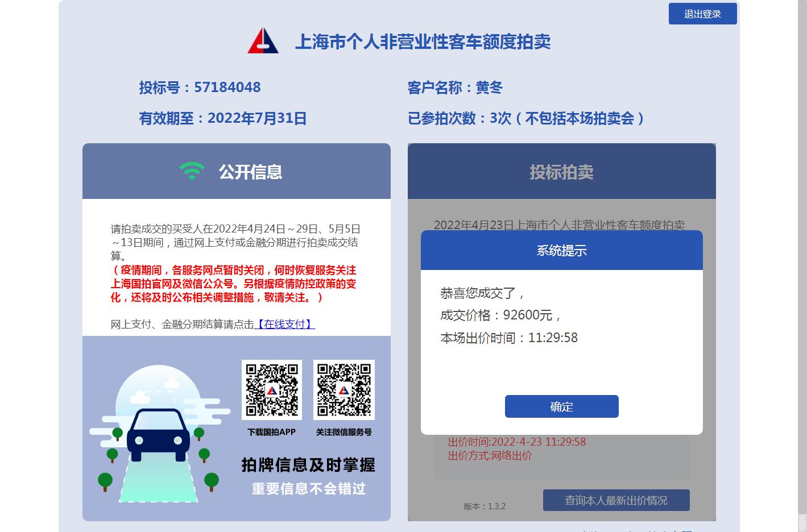
Task: Click the 客户名称 黄冬 label
Action: point(455,88)
